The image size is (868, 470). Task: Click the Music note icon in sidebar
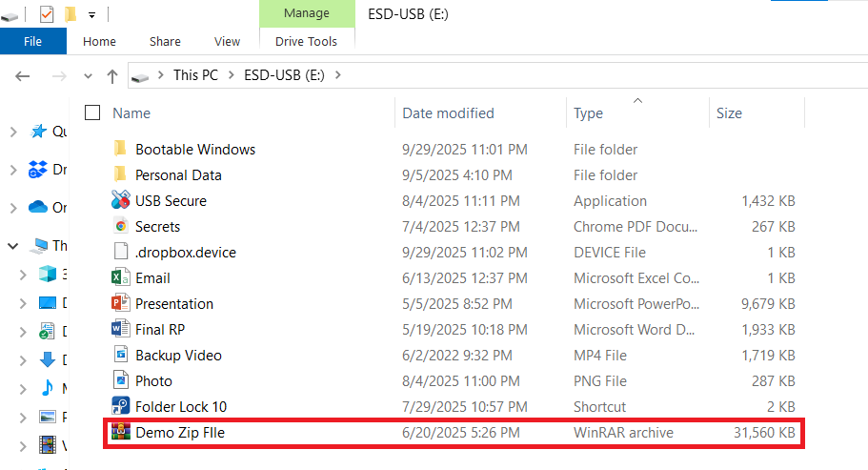point(48,388)
